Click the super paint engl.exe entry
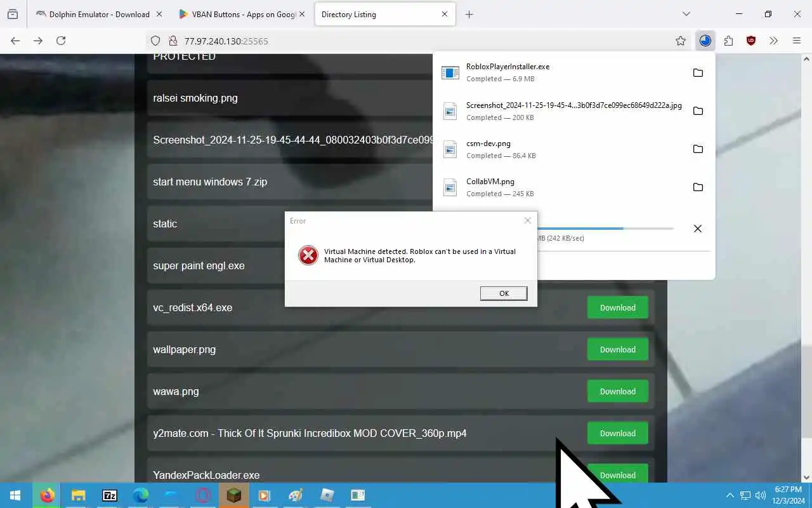The width and height of the screenshot is (812, 508). coord(199,265)
